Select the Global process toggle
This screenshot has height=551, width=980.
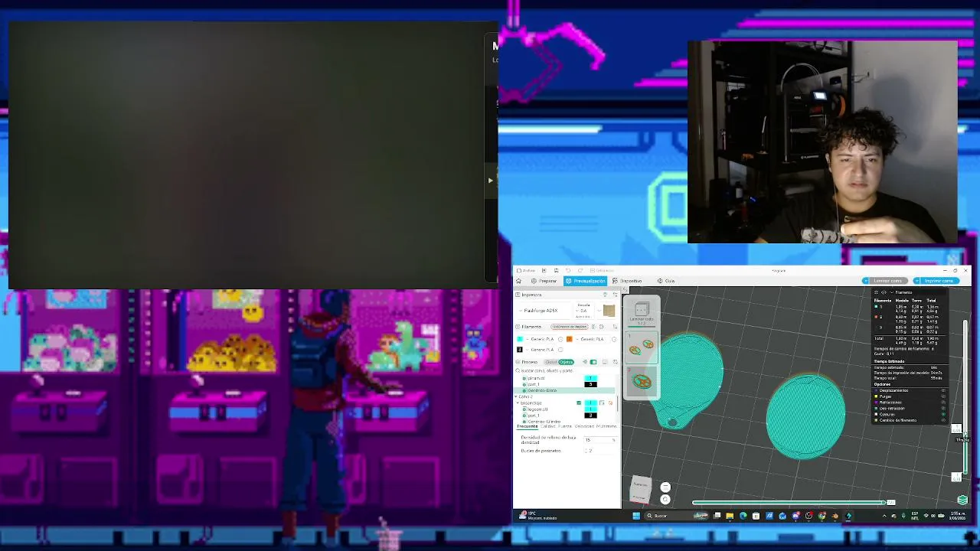(x=550, y=362)
